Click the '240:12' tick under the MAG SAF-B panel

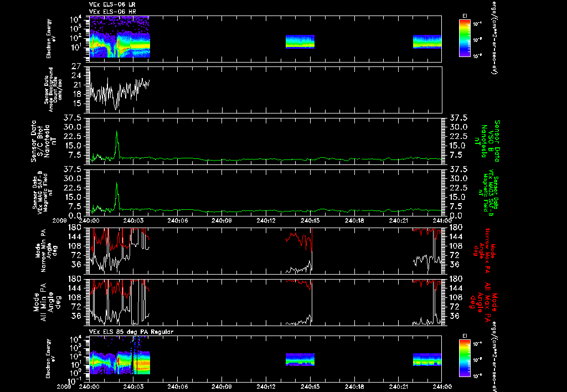[266, 220]
